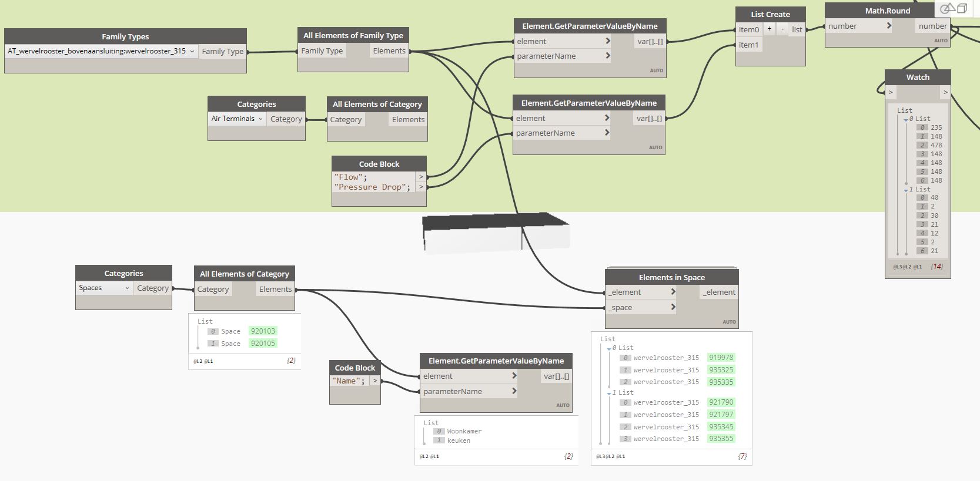980x481 pixels.
Task: Expand the _space input chevron
Action: click(x=673, y=307)
